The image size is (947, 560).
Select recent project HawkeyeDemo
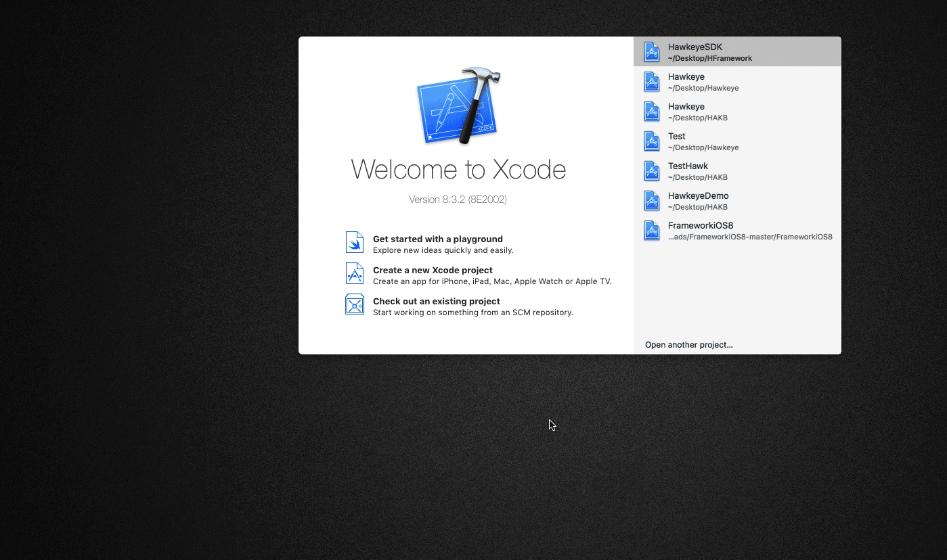[737, 201]
